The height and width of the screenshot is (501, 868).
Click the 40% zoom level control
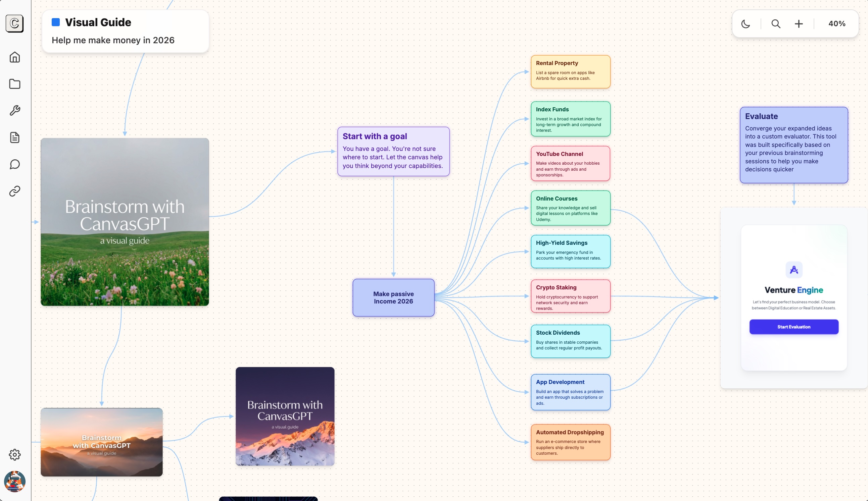click(x=837, y=23)
